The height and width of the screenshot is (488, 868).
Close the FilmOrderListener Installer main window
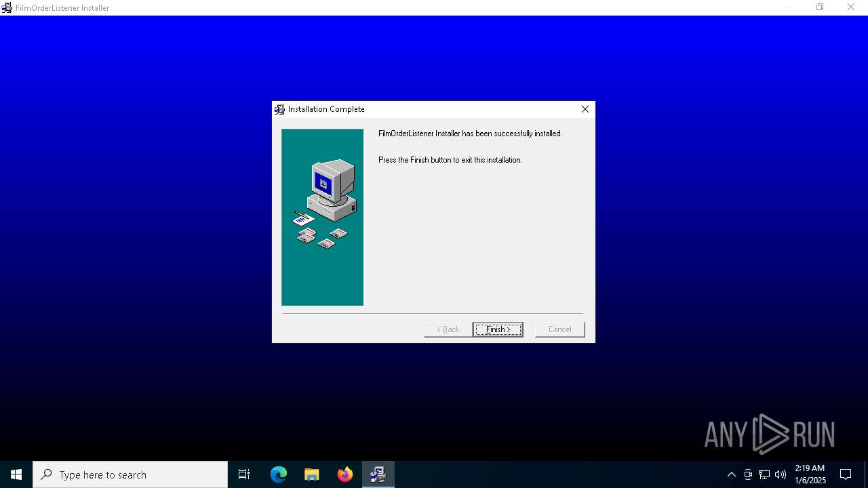click(x=851, y=7)
